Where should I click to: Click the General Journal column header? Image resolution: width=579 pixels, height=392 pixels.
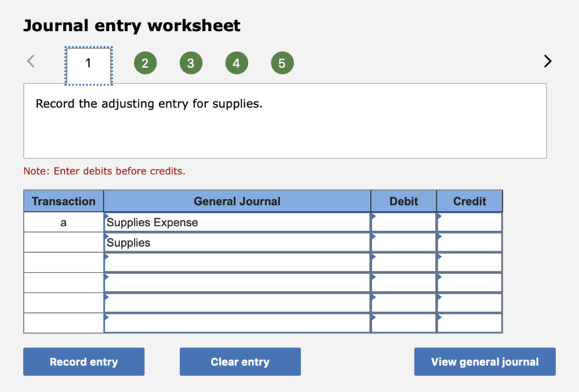[237, 201]
